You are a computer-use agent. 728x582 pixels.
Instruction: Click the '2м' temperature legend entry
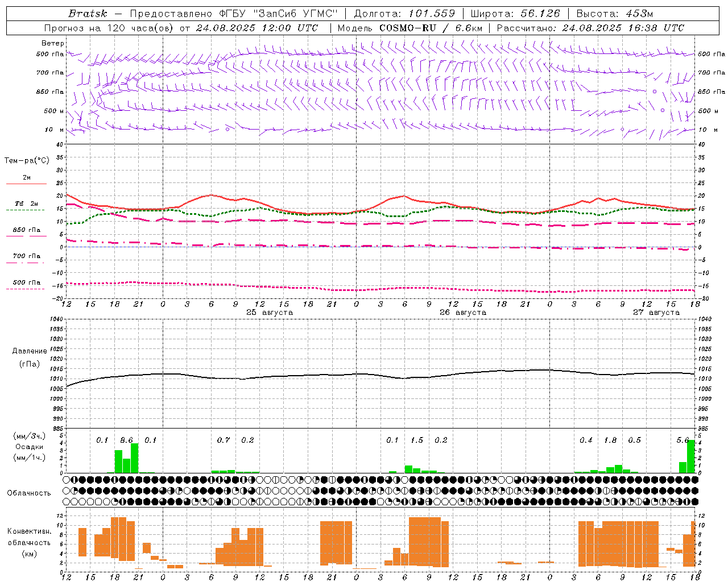click(x=27, y=178)
